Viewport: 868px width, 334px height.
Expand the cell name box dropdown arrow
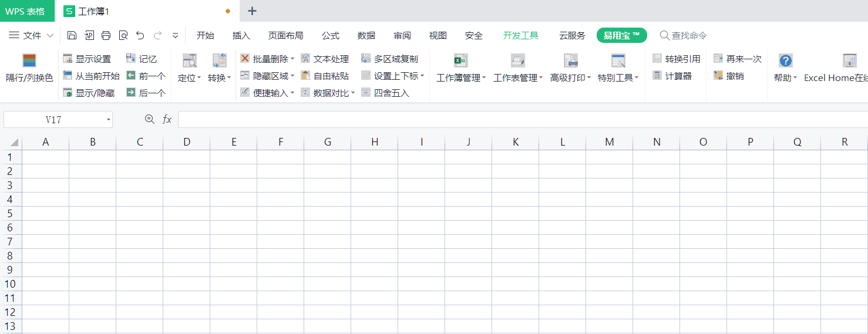click(x=109, y=120)
